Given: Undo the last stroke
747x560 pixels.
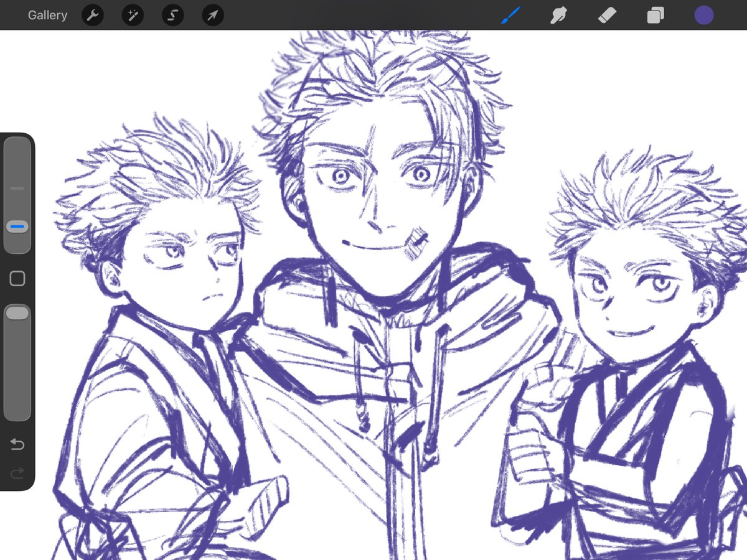Looking at the screenshot, I should click(x=17, y=444).
